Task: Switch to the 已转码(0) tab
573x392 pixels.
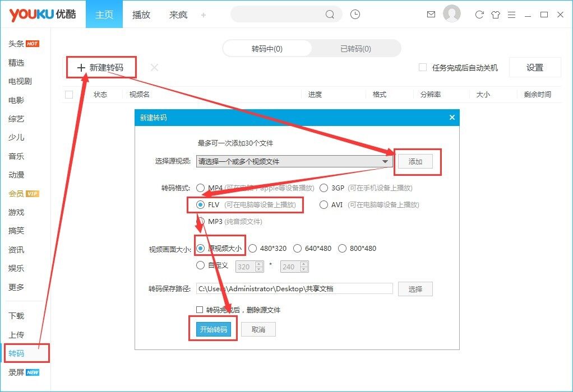Action: click(x=355, y=49)
